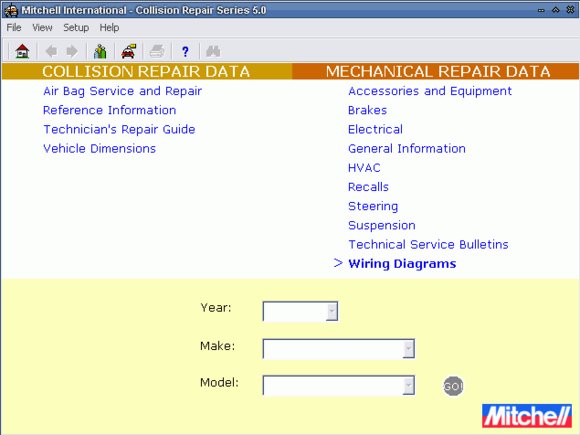
Task: Click the blue question mark Help icon
Action: point(185,51)
